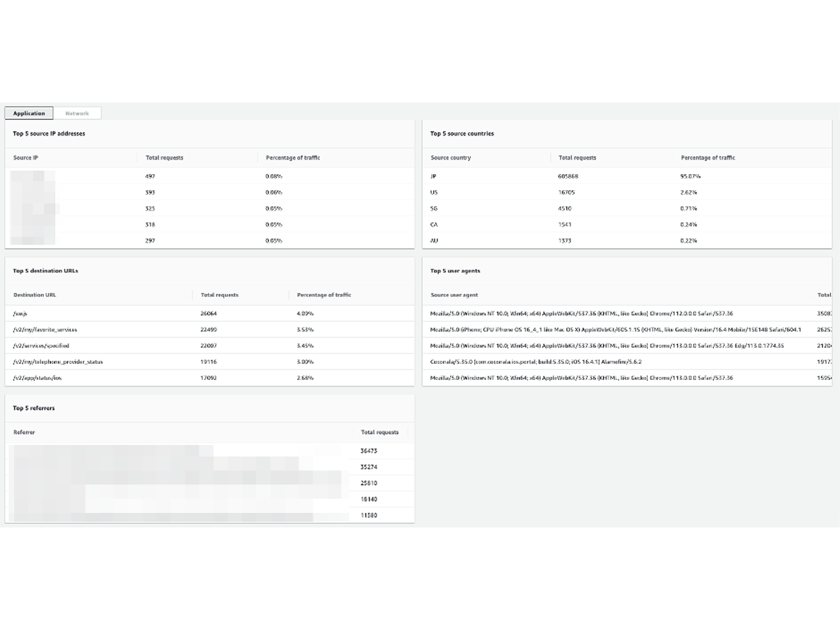Click the US country row with 16705 requests
This screenshot has height=630, width=840.
pyautogui.click(x=433, y=192)
